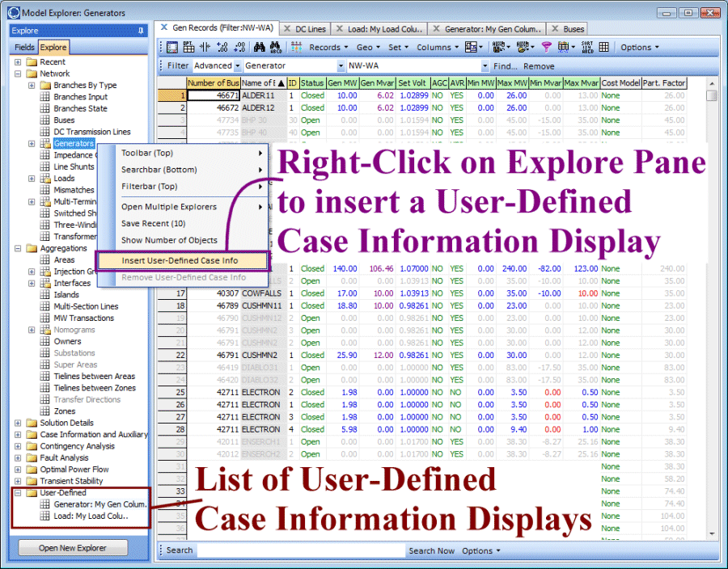Click the bottom Search text field
Screen dimensions: 728x569
click(301, 551)
